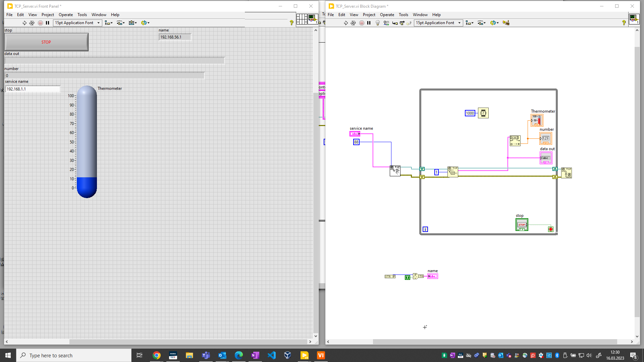Click Run Continuously on front panel toolbar
Image resolution: width=644 pixels, height=362 pixels.
[32, 23]
